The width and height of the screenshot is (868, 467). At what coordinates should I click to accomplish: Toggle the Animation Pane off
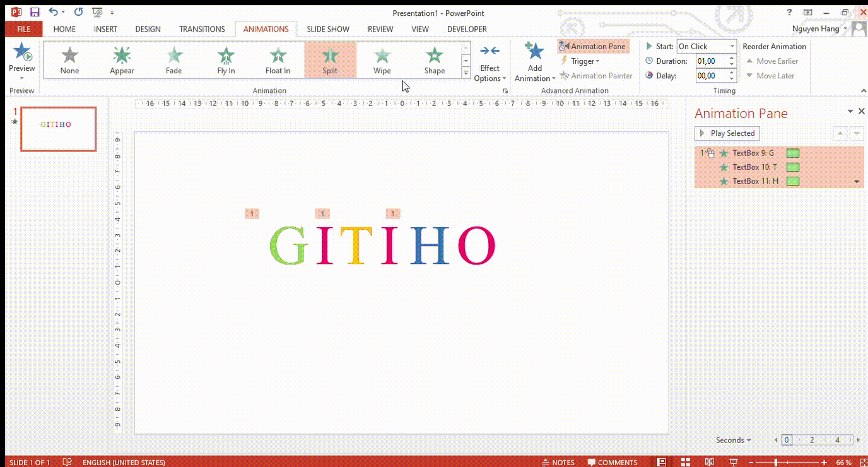point(593,46)
